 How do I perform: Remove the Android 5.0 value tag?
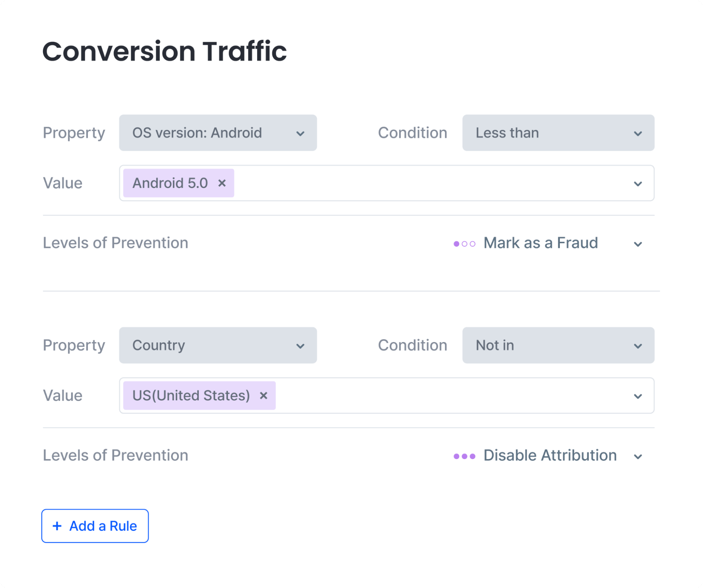(222, 183)
